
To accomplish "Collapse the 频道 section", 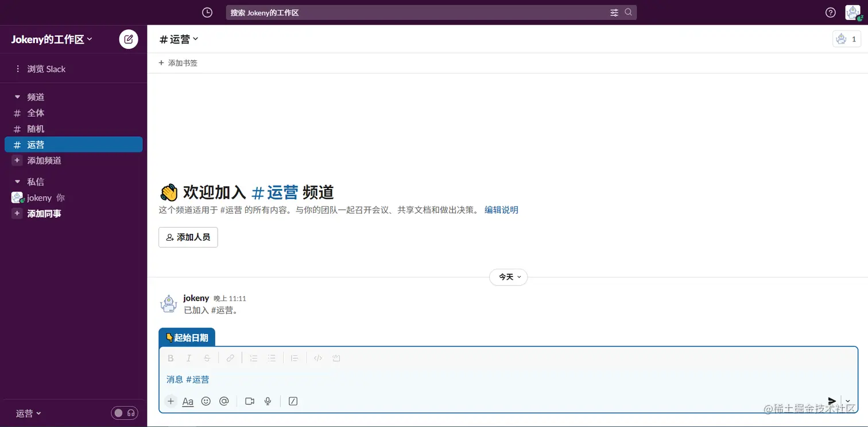I will pos(17,97).
